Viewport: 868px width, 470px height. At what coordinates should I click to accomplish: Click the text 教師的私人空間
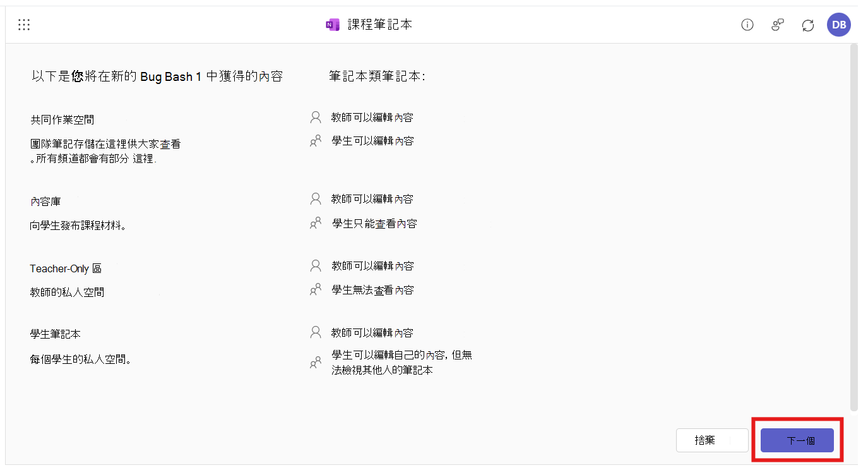[67, 292]
